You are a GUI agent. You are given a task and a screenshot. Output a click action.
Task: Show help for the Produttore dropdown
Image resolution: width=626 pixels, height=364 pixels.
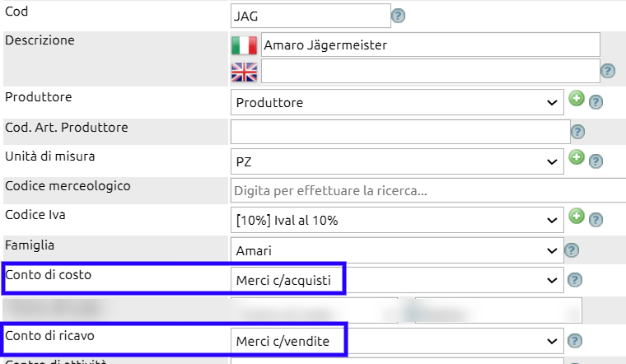(x=596, y=102)
